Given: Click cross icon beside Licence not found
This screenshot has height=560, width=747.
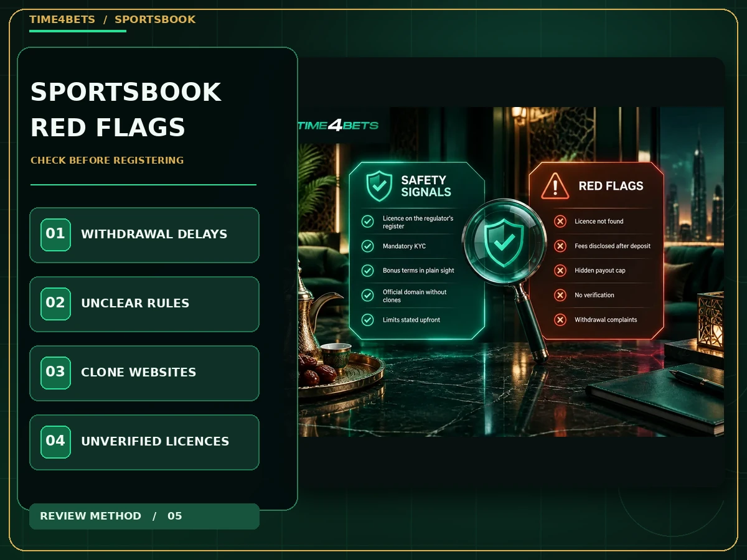Looking at the screenshot, I should 560,222.
